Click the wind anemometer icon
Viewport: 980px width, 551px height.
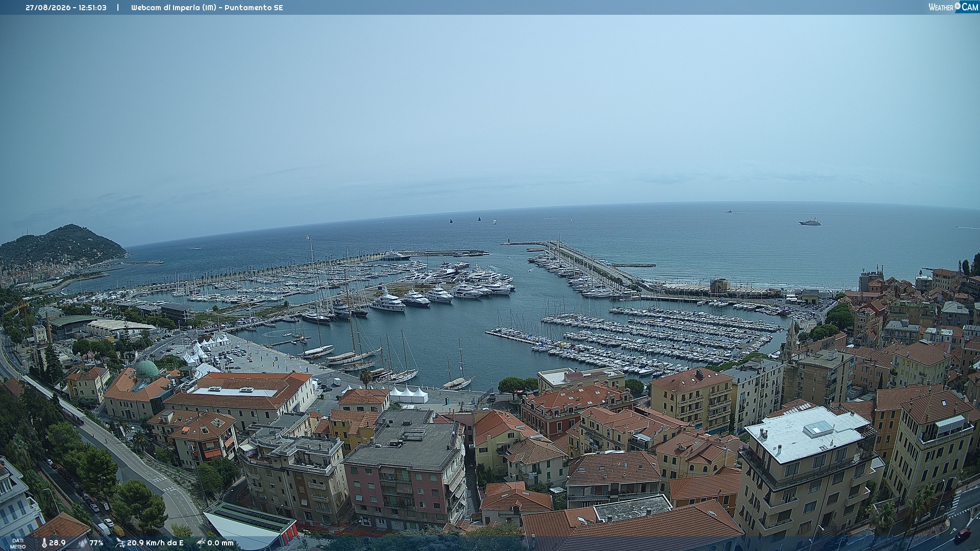click(120, 543)
